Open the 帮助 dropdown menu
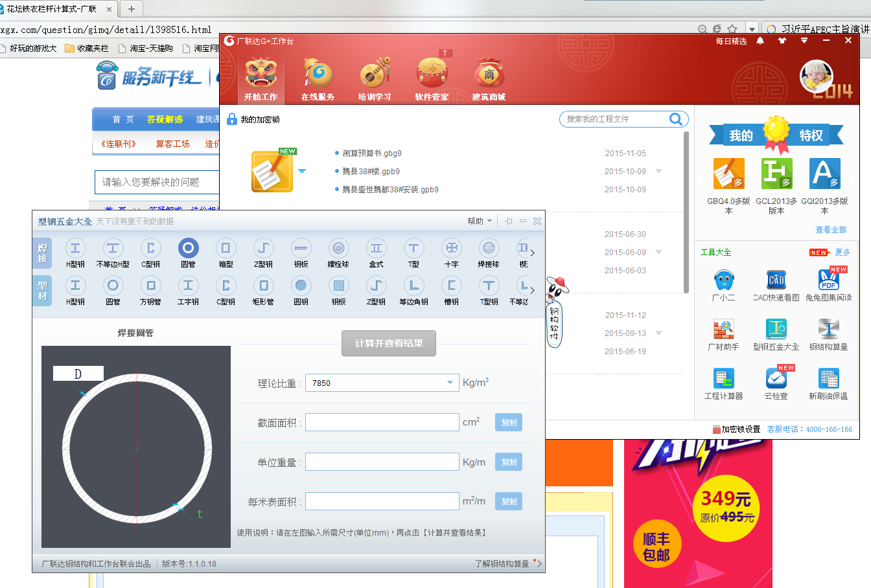871x588 pixels. tap(480, 221)
